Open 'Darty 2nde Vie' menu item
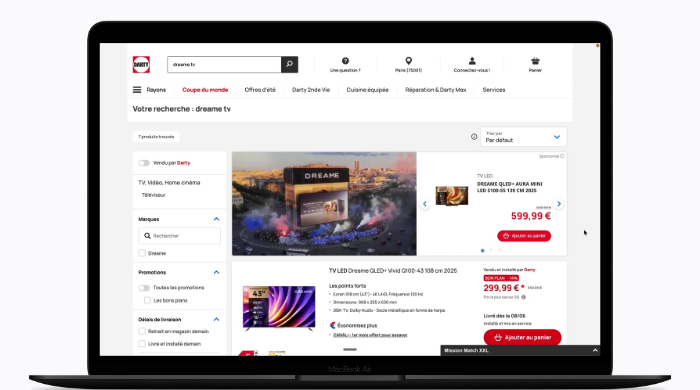 [311, 90]
